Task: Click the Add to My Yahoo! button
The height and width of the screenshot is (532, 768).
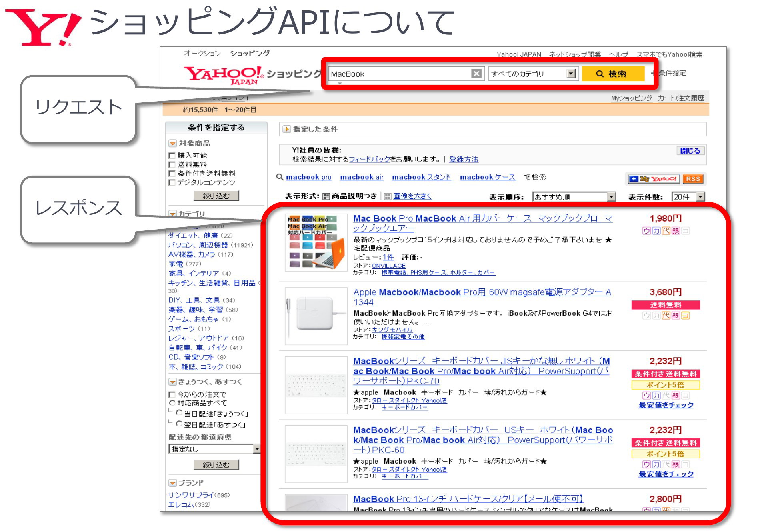Action: click(x=654, y=179)
